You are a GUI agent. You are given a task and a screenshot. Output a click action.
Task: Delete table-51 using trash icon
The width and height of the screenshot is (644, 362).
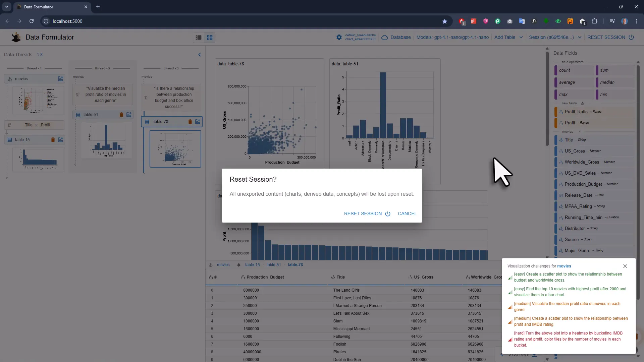point(121,115)
